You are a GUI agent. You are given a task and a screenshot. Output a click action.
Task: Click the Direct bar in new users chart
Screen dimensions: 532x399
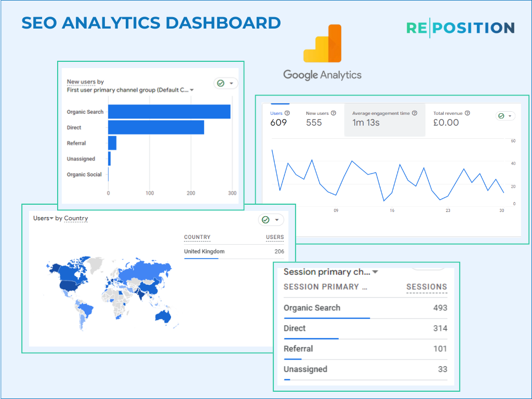tap(156, 127)
